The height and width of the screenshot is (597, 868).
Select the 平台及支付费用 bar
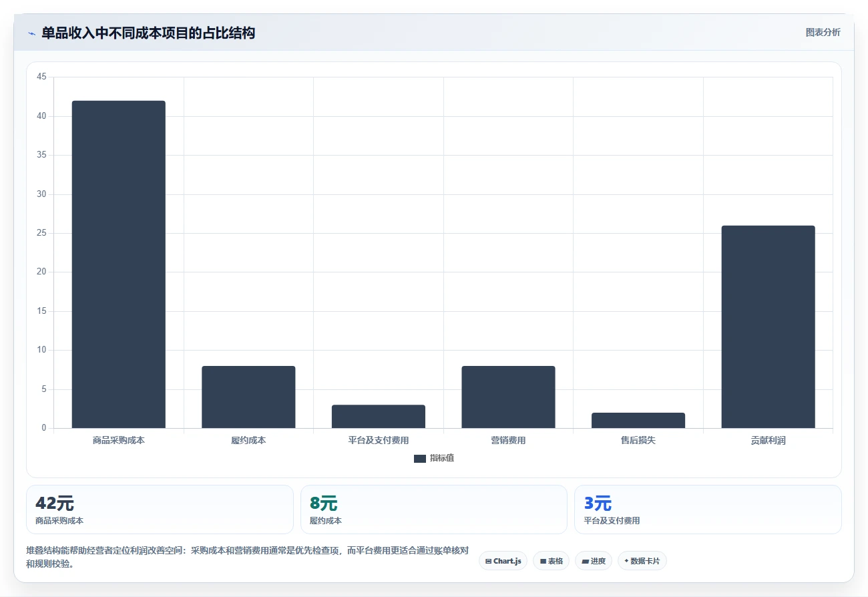coord(379,416)
